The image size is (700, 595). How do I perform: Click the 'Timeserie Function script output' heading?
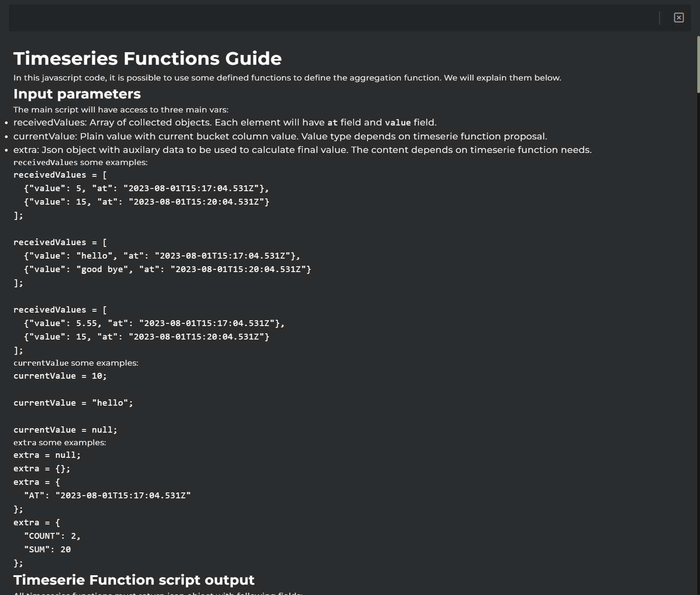pos(134,580)
